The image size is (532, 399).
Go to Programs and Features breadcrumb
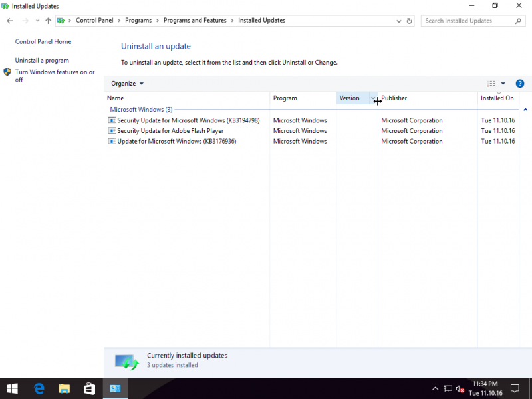coord(195,21)
